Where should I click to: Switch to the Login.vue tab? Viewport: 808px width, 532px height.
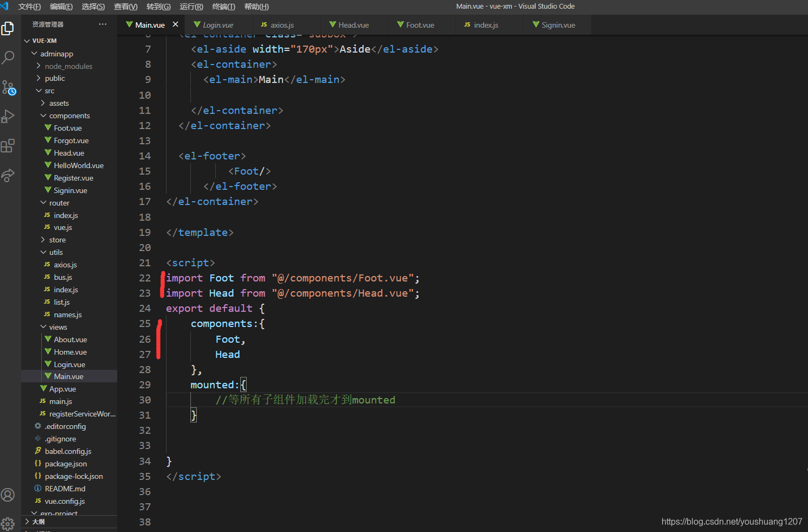218,25
